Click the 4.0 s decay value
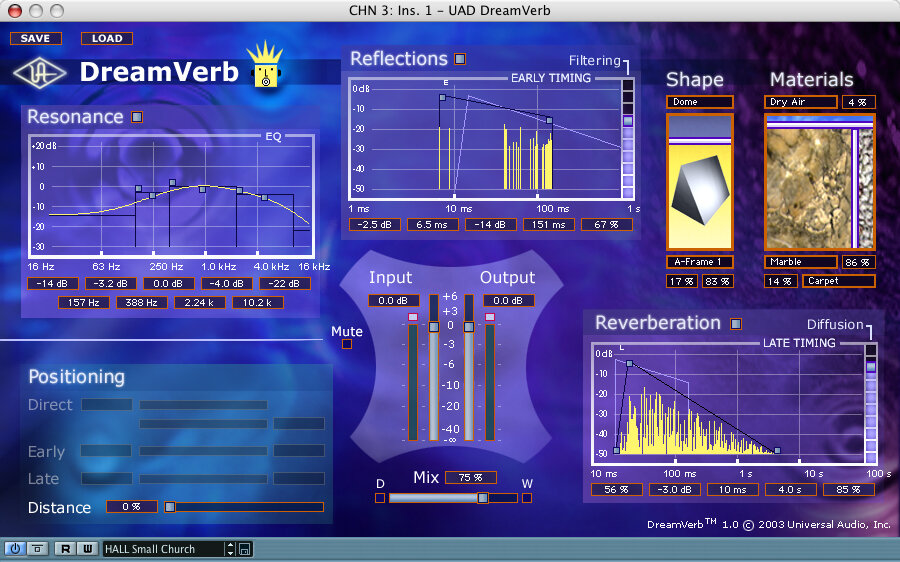 point(790,490)
